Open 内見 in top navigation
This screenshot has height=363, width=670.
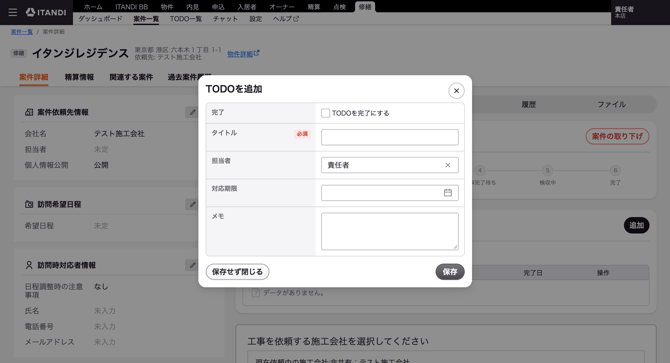[x=193, y=7]
